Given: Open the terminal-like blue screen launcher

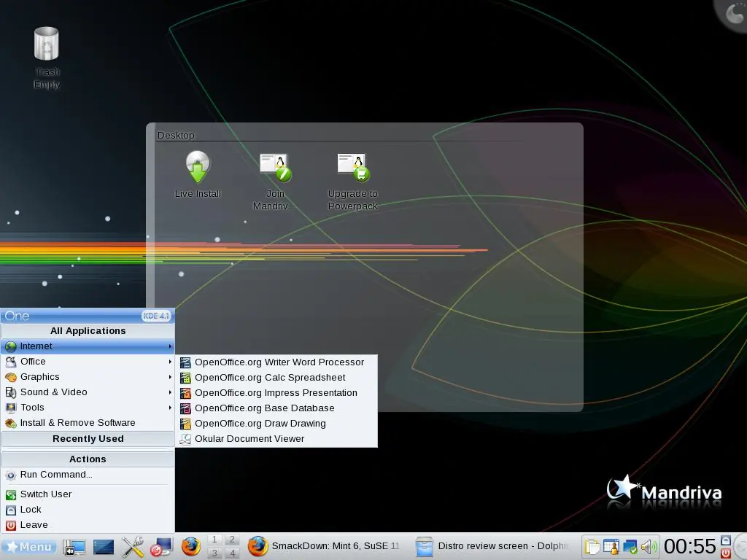Looking at the screenshot, I should click(x=104, y=547).
